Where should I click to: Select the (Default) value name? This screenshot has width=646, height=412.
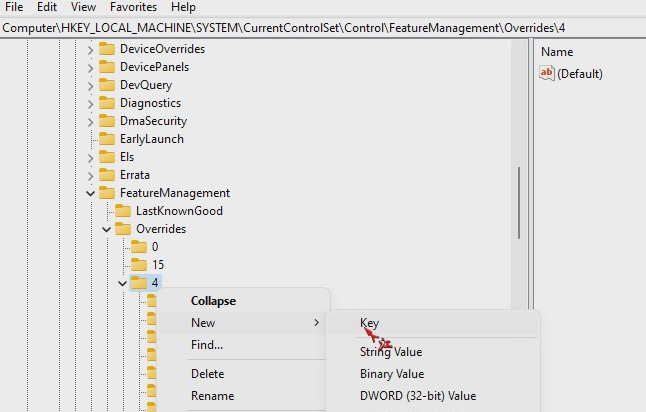580,74
